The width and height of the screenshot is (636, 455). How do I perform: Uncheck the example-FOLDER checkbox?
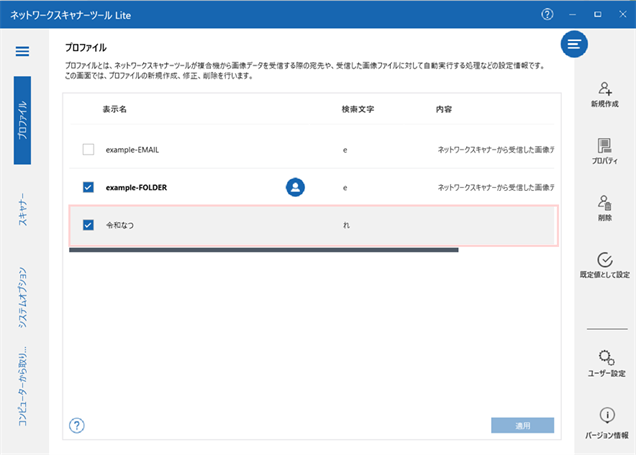88,187
